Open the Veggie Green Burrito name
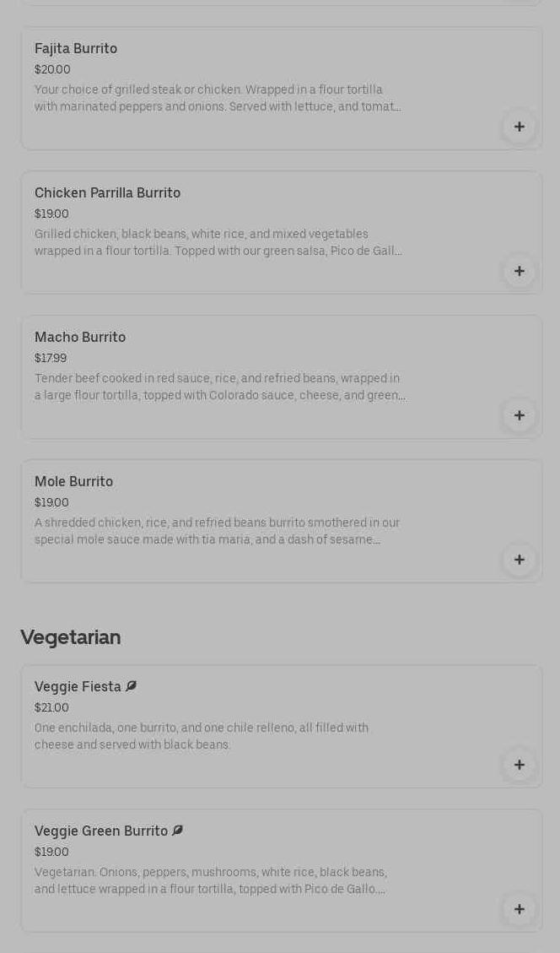Screen dimensions: 560x953 pyautogui.click(x=101, y=831)
